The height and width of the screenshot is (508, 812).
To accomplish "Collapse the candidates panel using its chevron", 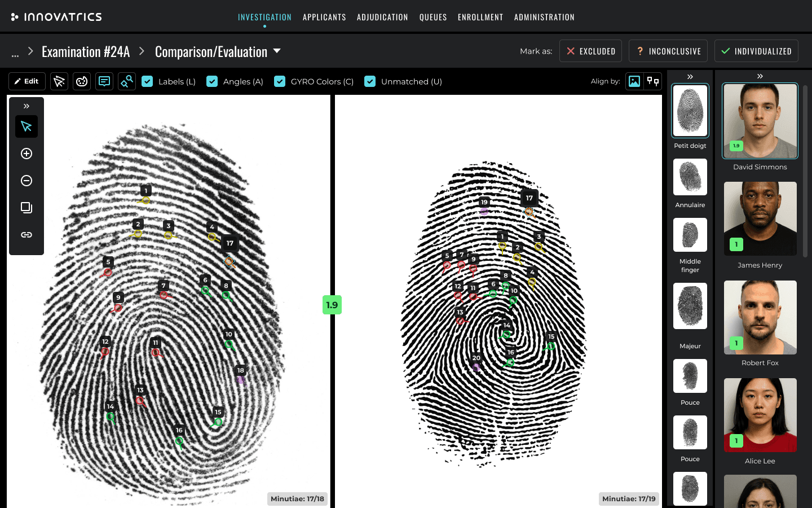I will click(760, 76).
